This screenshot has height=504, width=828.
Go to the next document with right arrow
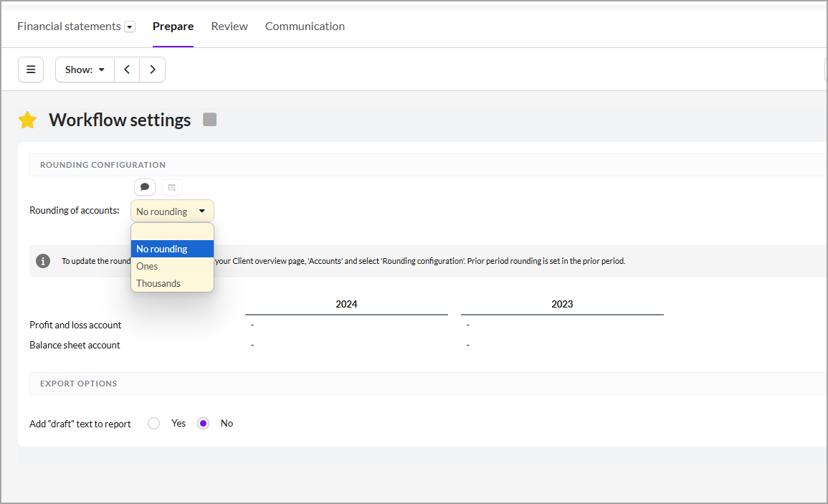(153, 70)
